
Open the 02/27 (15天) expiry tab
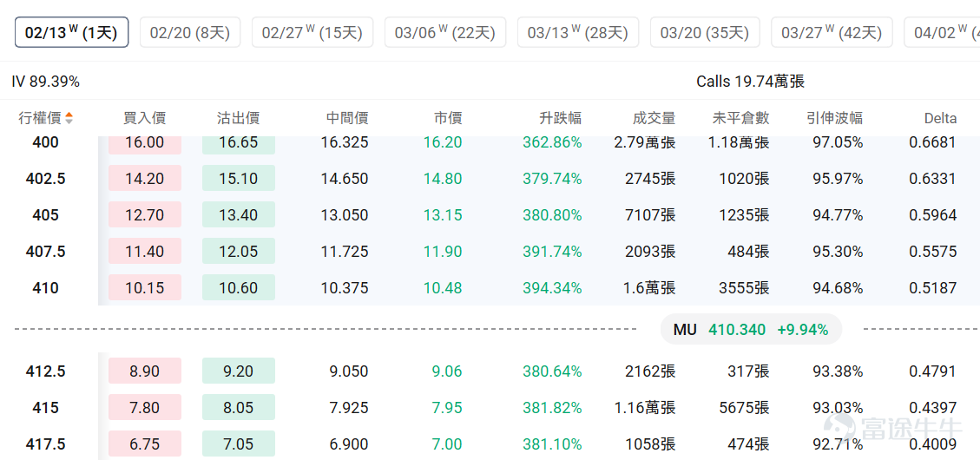coord(312,32)
